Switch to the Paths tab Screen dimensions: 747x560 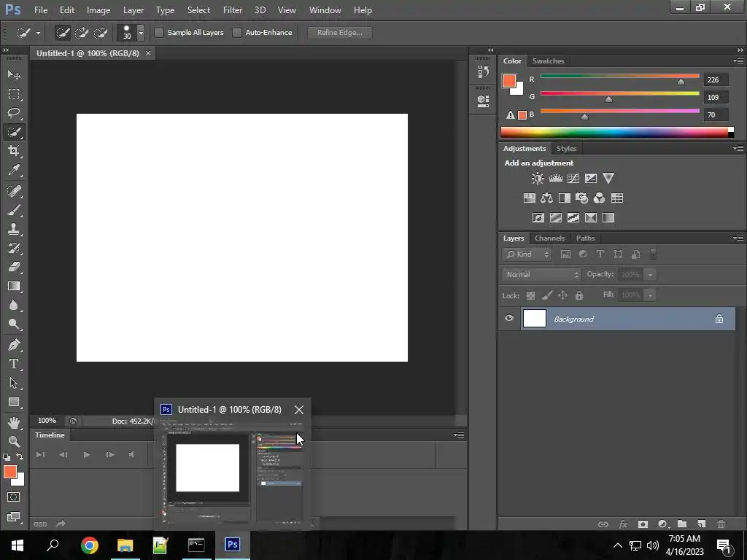(585, 238)
